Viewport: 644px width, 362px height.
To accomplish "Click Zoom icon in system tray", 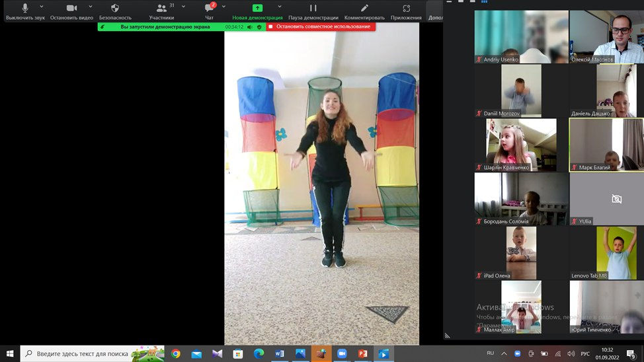I will (x=518, y=353).
